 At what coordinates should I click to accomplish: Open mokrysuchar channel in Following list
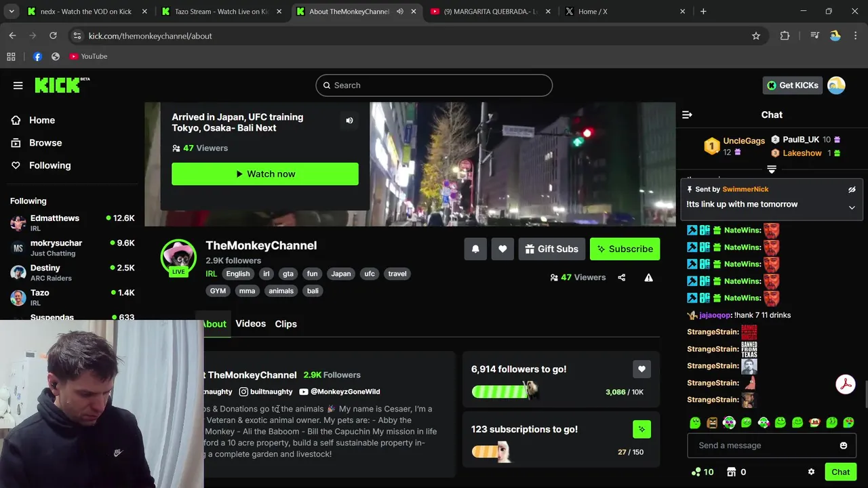pos(72,247)
